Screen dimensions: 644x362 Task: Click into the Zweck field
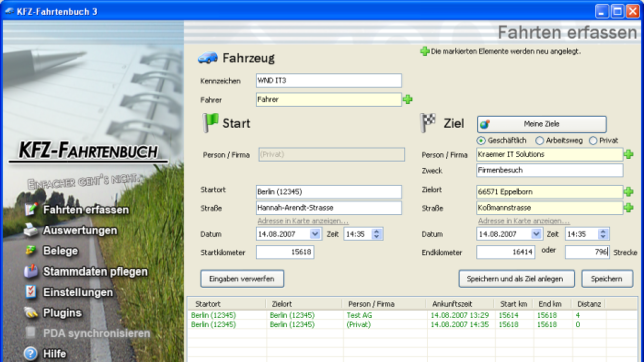550,170
